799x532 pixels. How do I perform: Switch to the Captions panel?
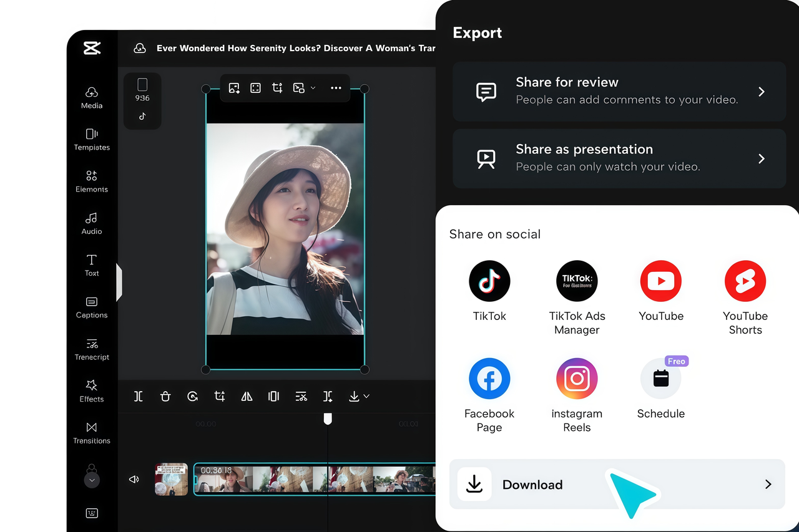(92, 307)
